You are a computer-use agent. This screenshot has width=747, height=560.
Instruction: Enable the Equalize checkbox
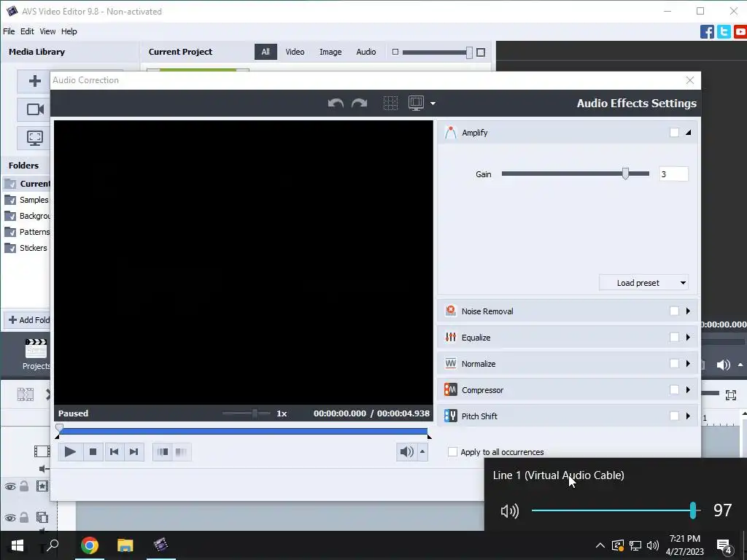point(674,337)
